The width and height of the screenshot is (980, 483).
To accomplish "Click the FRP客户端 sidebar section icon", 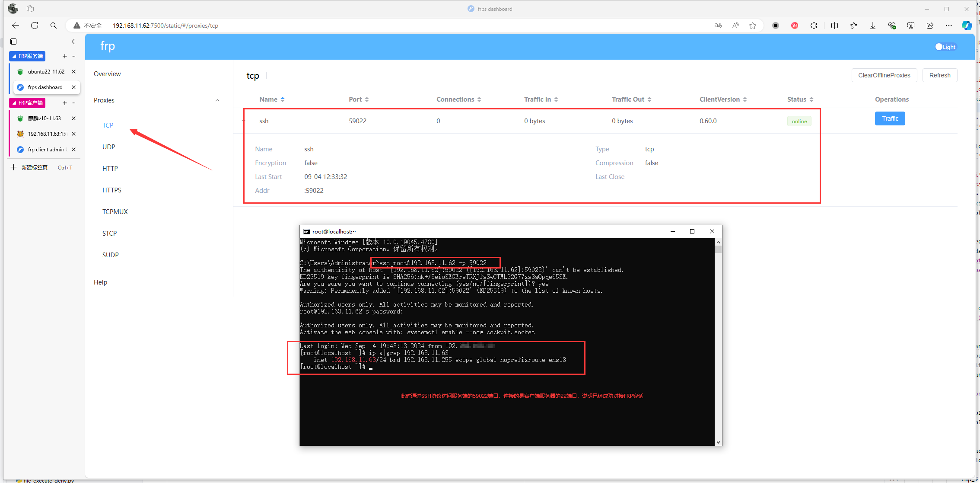I will tap(14, 102).
